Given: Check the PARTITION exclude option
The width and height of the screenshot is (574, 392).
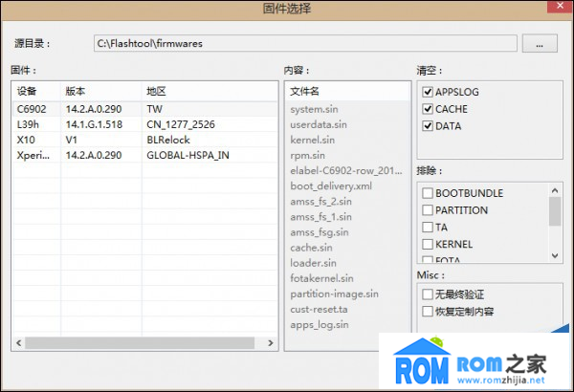Looking at the screenshot, I should [428, 210].
